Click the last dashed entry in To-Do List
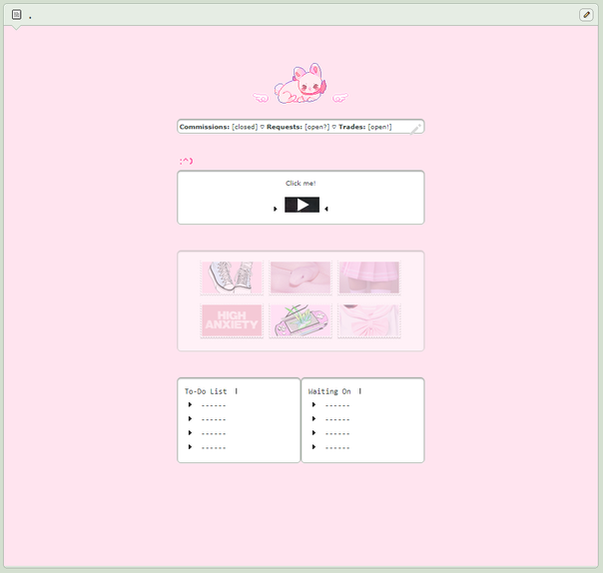Viewport: 603px width, 573px height. point(213,448)
